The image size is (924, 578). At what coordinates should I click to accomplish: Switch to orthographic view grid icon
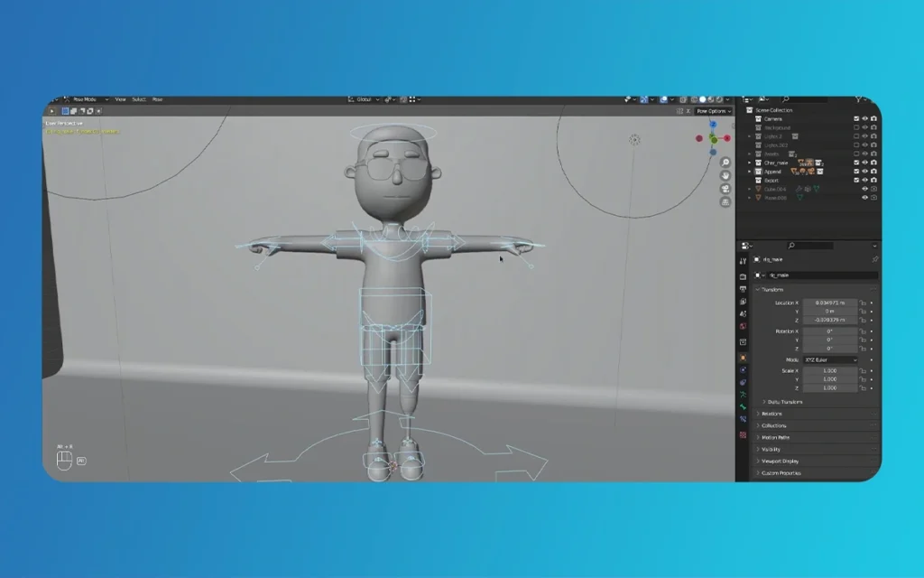(x=725, y=202)
